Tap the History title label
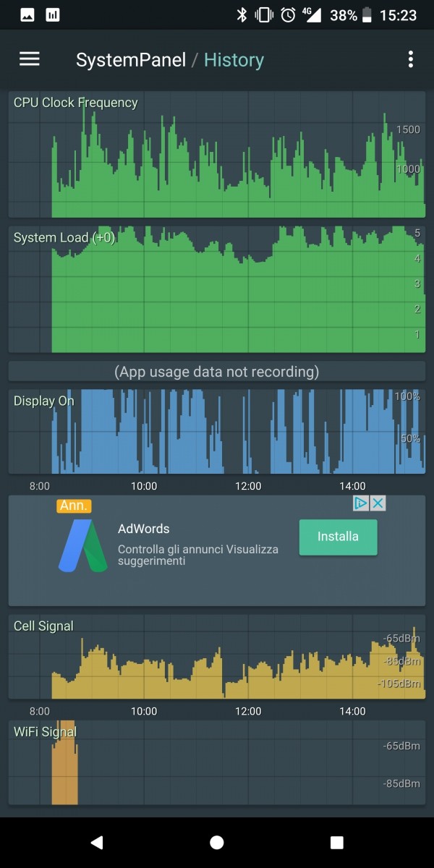 [234, 60]
